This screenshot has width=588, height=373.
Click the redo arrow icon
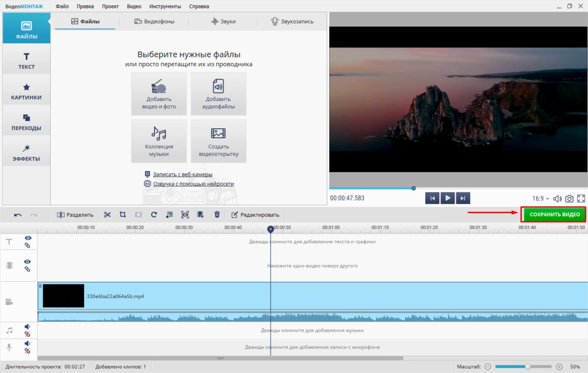[x=34, y=215]
